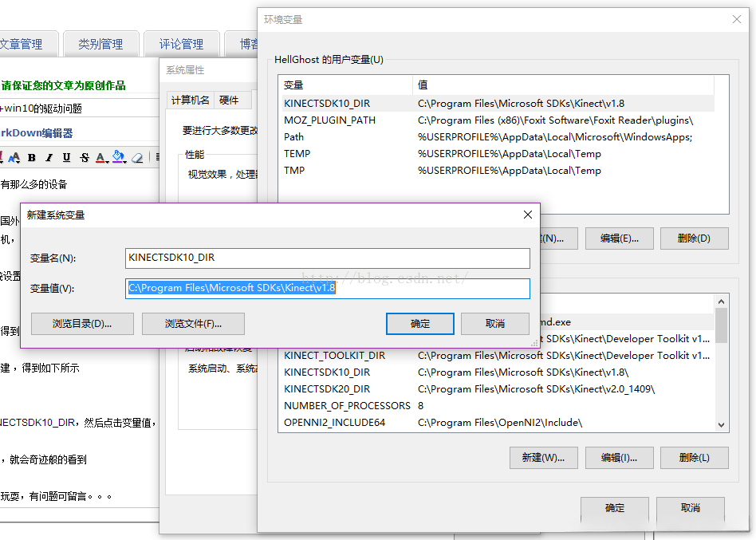756x540 pixels.
Task: Click 确定 at the bottom of 环境变量
Action: click(x=615, y=508)
